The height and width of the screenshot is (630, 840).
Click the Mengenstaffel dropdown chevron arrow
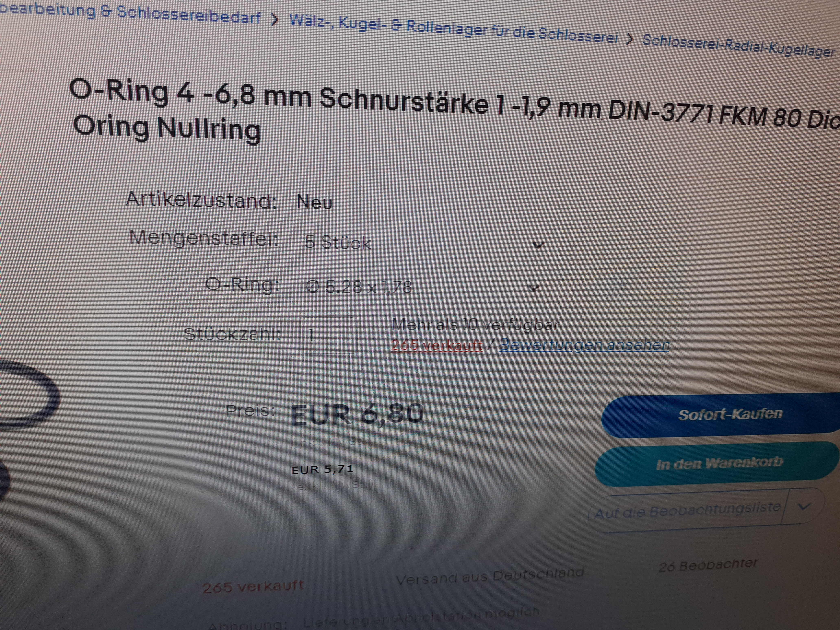click(538, 245)
